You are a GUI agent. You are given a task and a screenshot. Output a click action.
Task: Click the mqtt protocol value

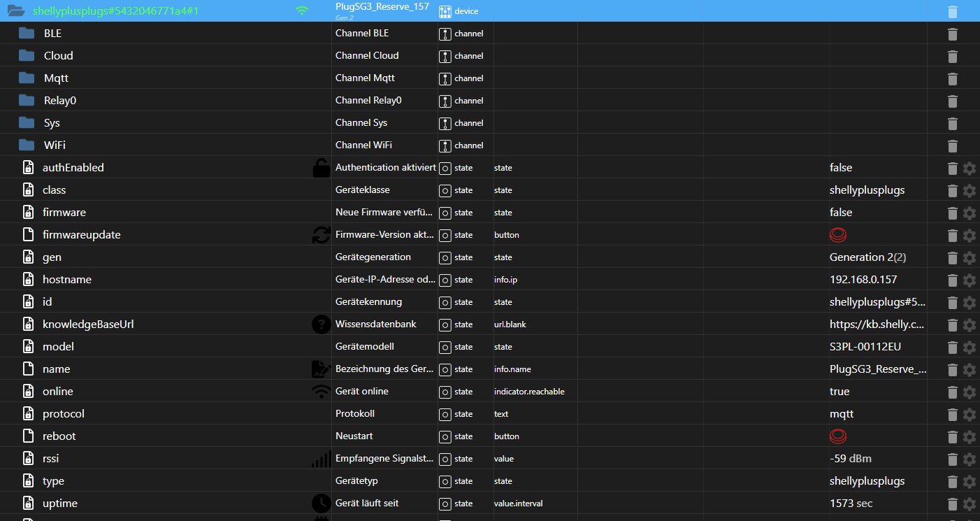842,414
